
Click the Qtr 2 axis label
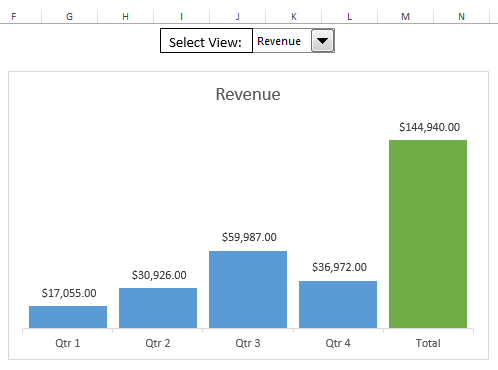[x=158, y=343]
